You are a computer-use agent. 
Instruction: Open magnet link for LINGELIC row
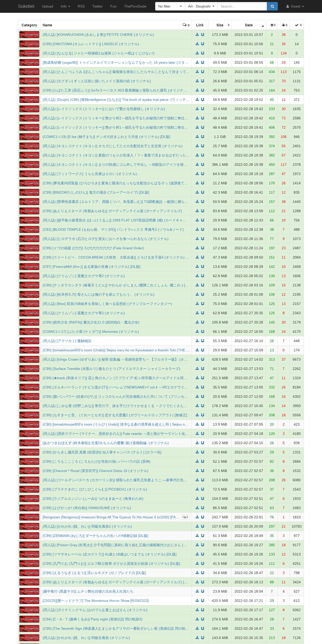[x=203, y=44]
